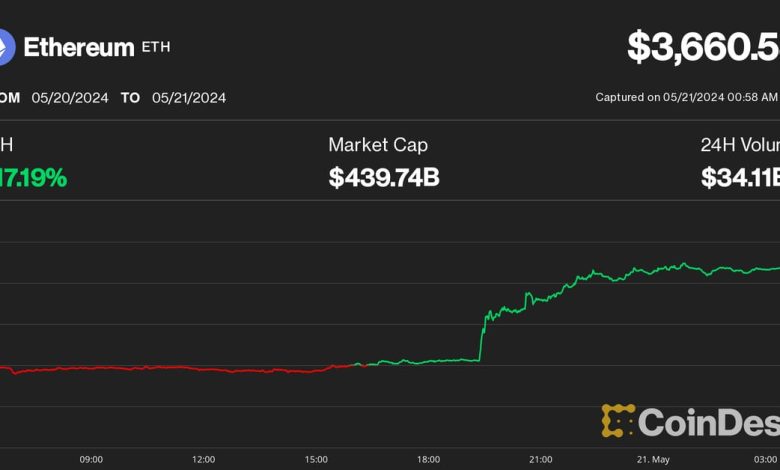This screenshot has height=470, width=780.
Task: Open the 05/21/2024 end date field
Action: [x=188, y=98]
